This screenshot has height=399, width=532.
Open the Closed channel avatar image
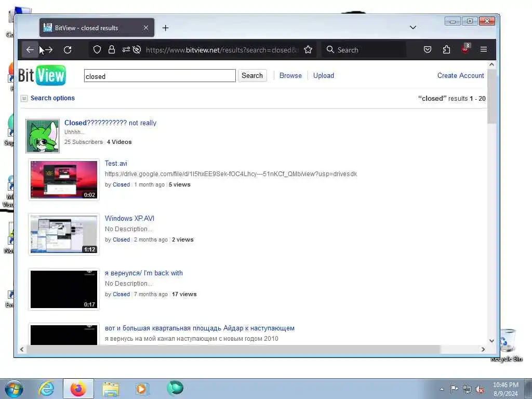43,136
